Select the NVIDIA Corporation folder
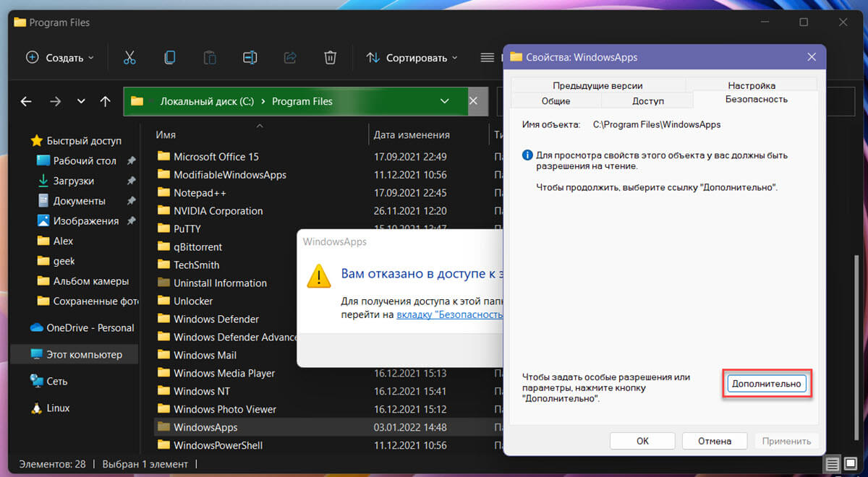The height and width of the screenshot is (477, 868). 210,211
